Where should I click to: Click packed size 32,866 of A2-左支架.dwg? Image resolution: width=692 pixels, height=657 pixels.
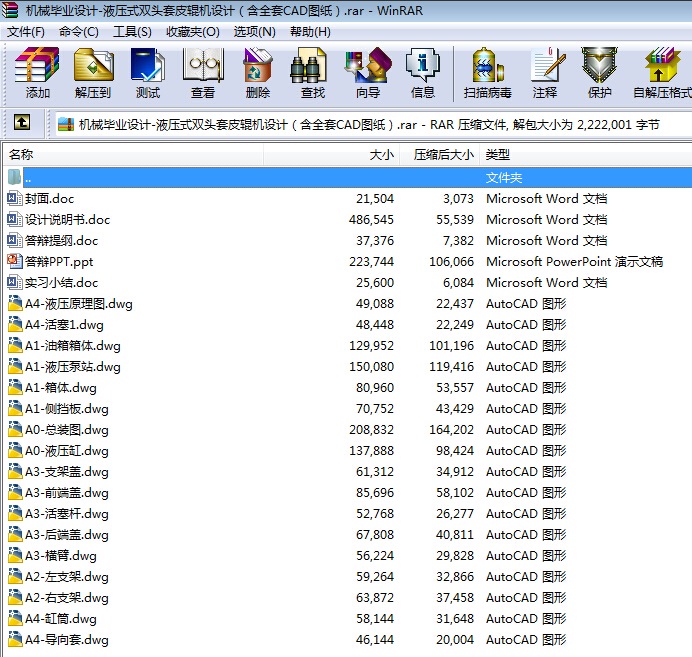455,577
